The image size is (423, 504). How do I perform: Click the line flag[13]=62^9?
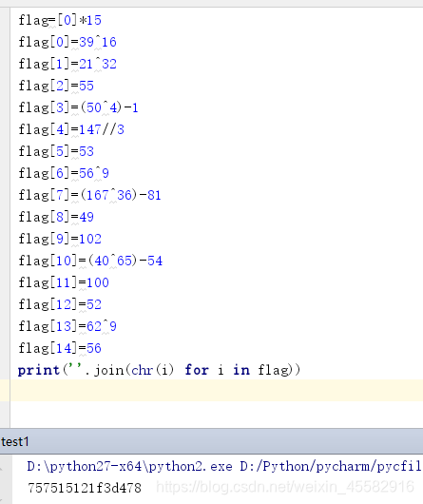point(67,326)
